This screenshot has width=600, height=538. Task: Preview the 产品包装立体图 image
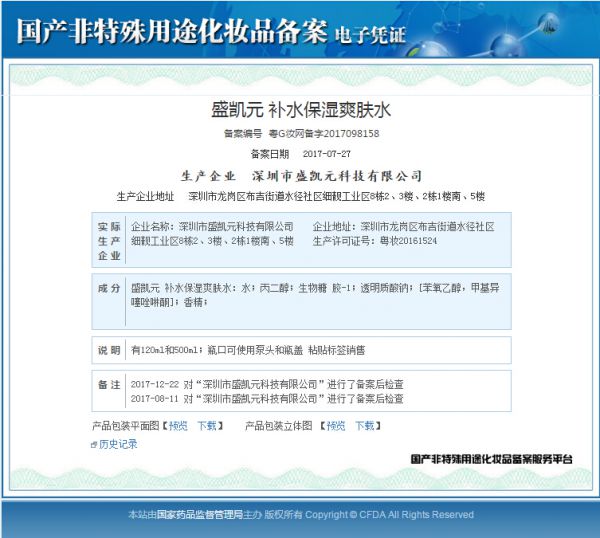coord(336,426)
